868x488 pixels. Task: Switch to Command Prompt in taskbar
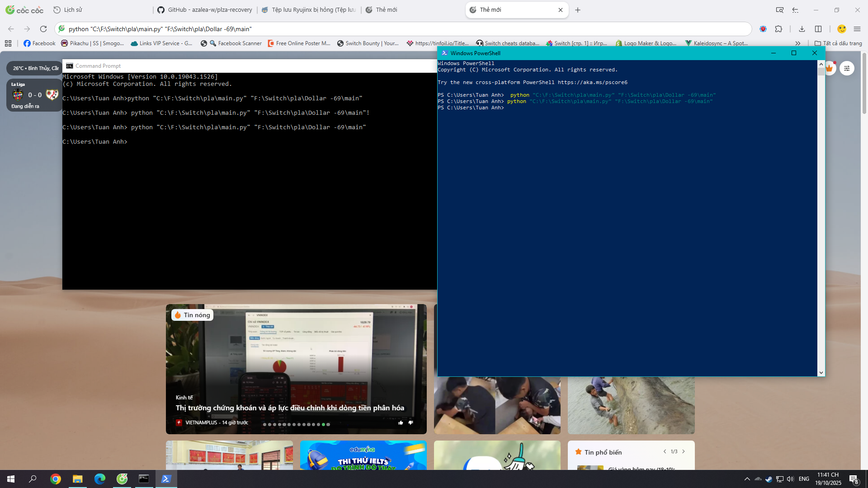click(x=144, y=479)
